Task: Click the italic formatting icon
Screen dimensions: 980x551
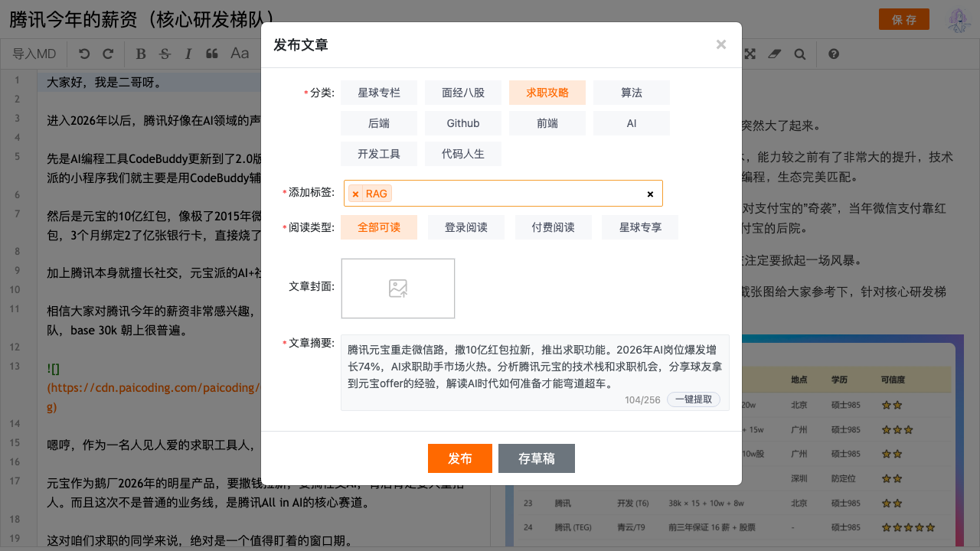Action: [188, 54]
